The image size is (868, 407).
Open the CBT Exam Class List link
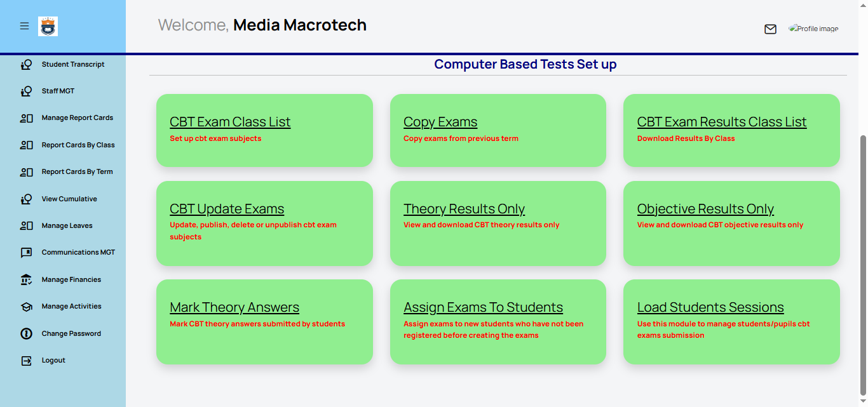pyautogui.click(x=230, y=122)
